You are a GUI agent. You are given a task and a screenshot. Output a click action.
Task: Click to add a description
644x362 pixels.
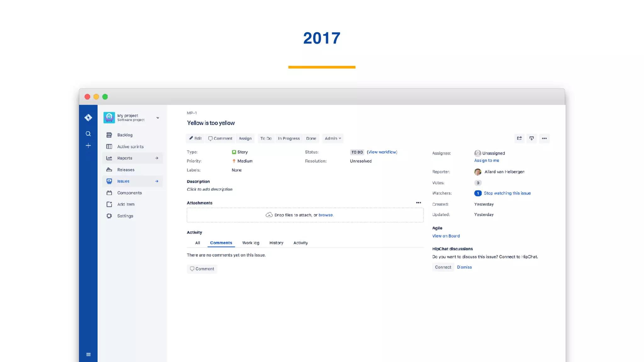tap(209, 189)
